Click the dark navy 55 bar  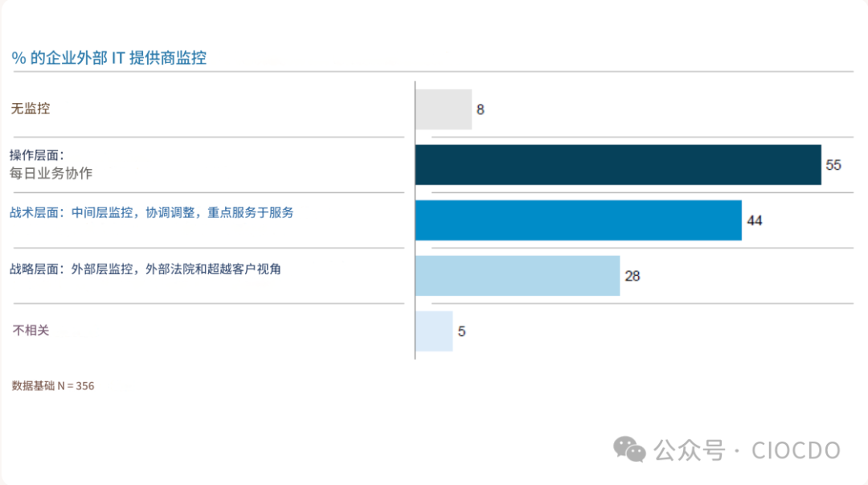(x=617, y=165)
